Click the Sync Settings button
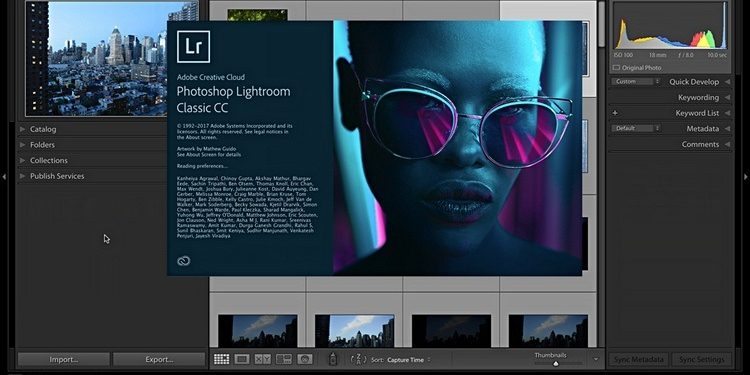The height and width of the screenshot is (375, 750). [702, 359]
